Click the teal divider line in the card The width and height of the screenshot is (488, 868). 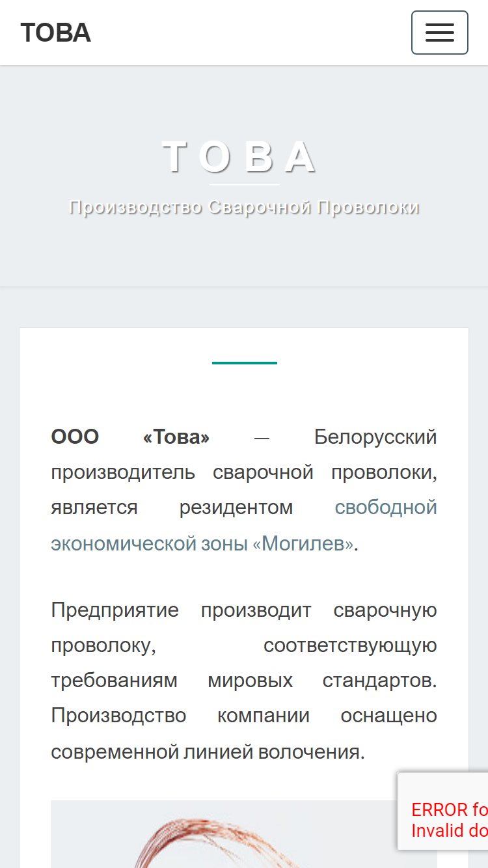pos(244,362)
